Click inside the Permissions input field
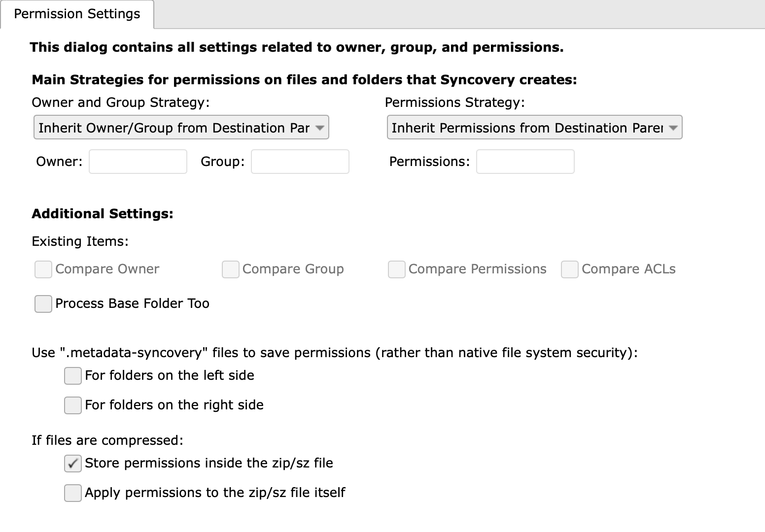 coord(525,162)
